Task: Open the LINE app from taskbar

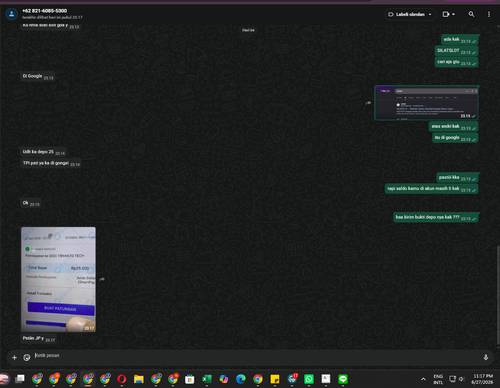Action: [343, 379]
